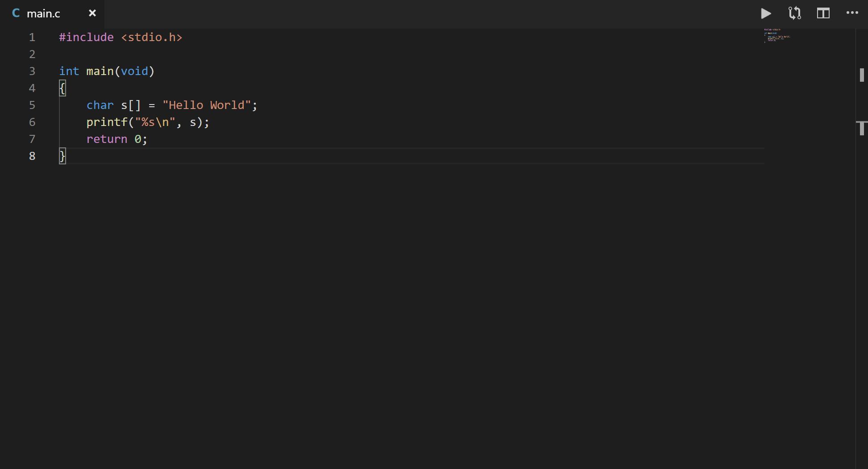Split the editor into two panes
Screen dimensions: 868x469
tap(823, 13)
